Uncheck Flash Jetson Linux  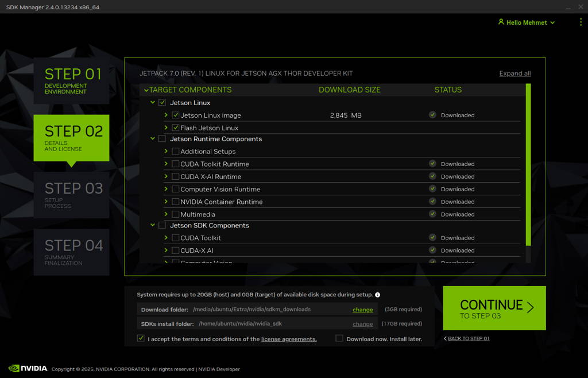click(175, 127)
